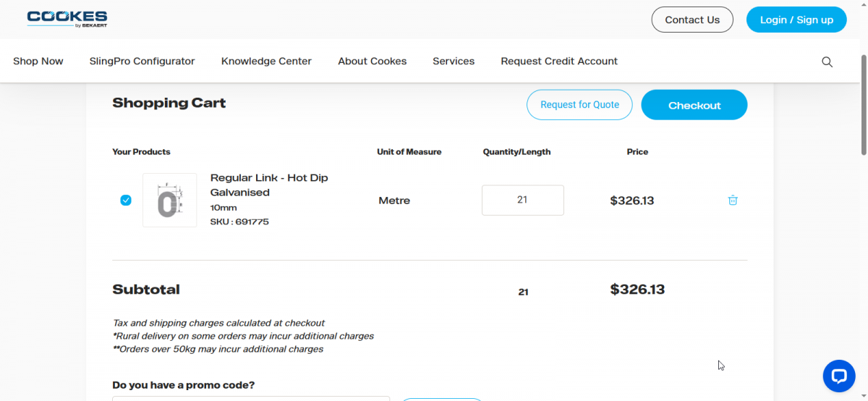Click the chain link product thumbnail
The width and height of the screenshot is (868, 401).
tap(169, 200)
